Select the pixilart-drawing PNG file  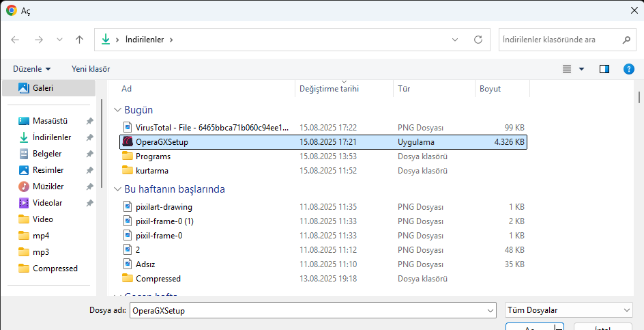[164, 206]
